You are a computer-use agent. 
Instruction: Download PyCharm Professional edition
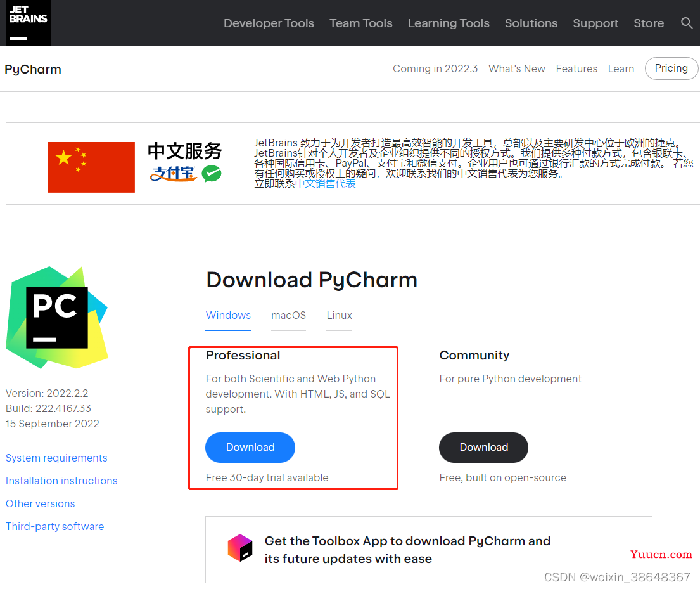point(250,448)
